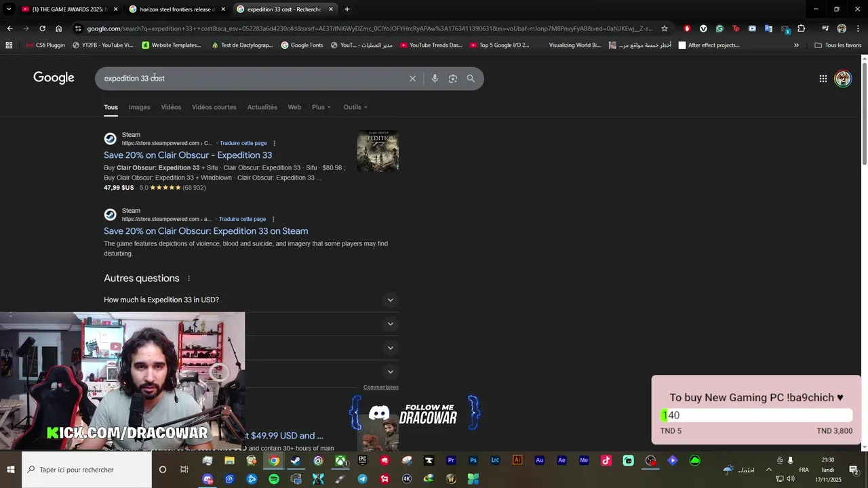Open Adobe Premiere Pro from the taskbar

451,461
